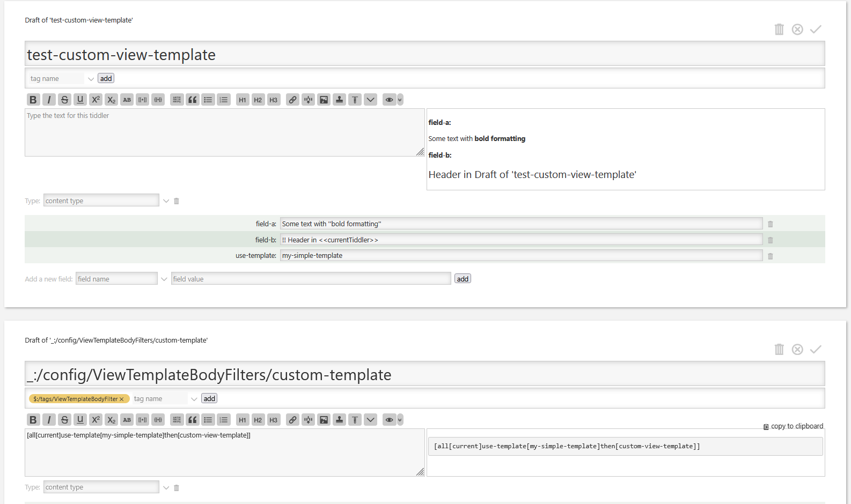
Task: Cancel the test-custom-view-template draft
Action: pyautogui.click(x=797, y=29)
